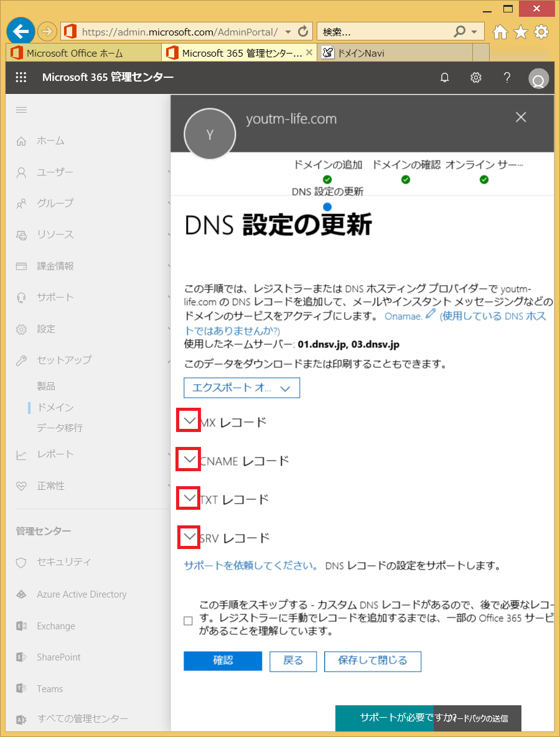Close the youtm-life.com domain panel
Image resolution: width=560 pixels, height=737 pixels.
(521, 117)
